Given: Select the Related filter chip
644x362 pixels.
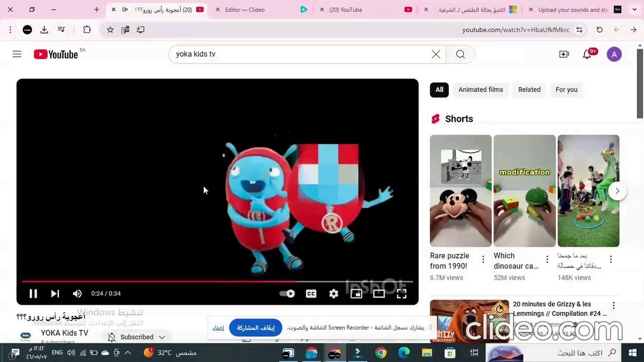Looking at the screenshot, I should pos(529,89).
